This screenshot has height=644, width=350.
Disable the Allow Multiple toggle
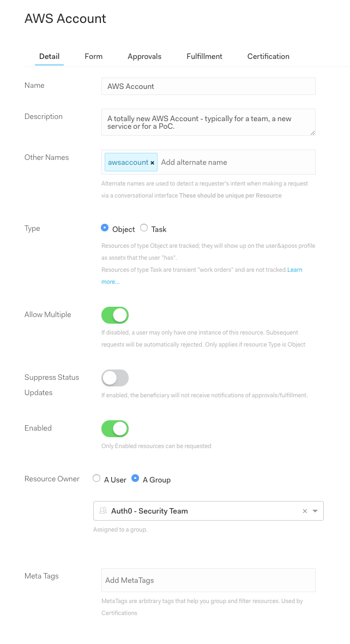coord(114,315)
